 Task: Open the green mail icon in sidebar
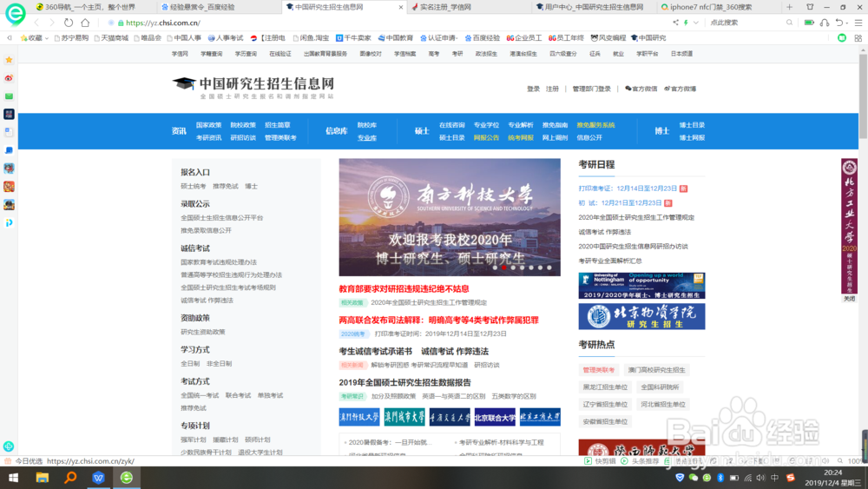point(9,96)
